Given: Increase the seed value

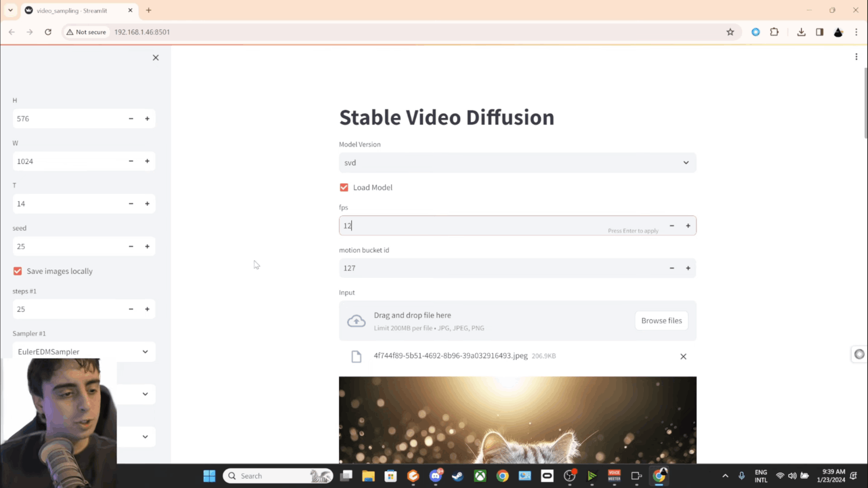Looking at the screenshot, I should (148, 246).
